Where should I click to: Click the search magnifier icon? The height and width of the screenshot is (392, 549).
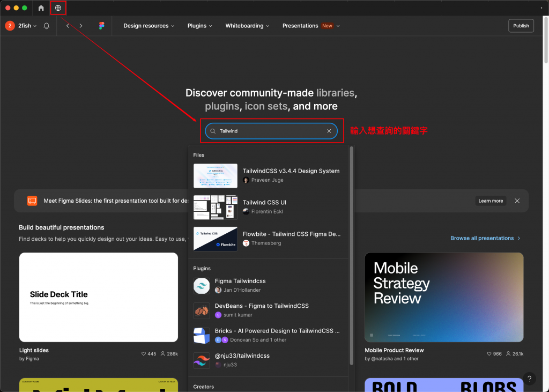click(213, 131)
